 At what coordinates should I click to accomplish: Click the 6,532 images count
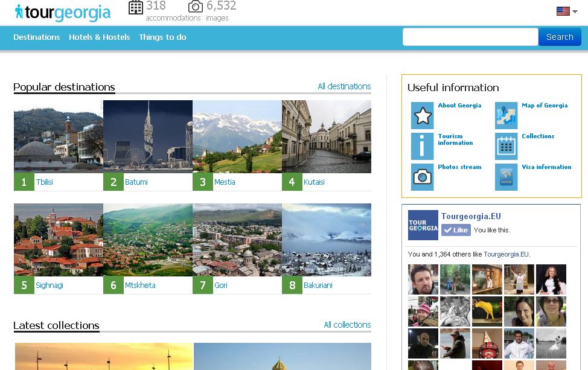[221, 5]
